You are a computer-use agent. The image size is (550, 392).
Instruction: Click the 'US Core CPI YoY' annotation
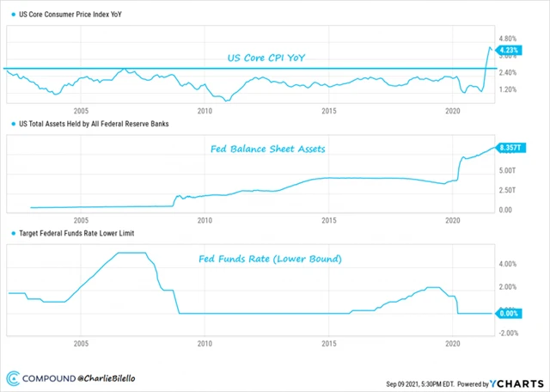click(266, 58)
